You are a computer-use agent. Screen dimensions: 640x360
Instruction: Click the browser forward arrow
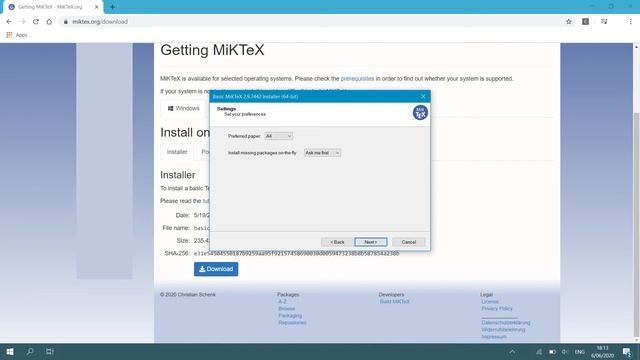22,22
